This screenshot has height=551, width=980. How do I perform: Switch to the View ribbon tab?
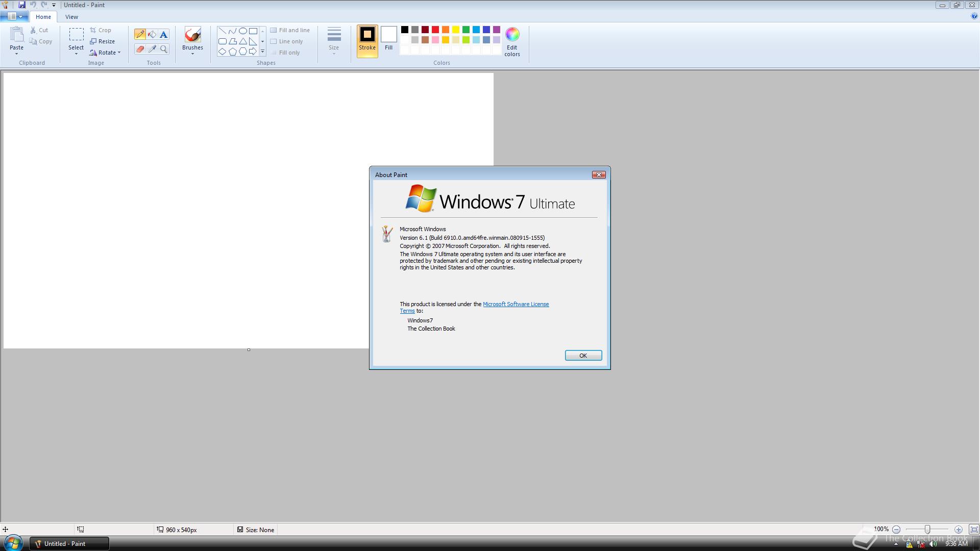pyautogui.click(x=71, y=17)
